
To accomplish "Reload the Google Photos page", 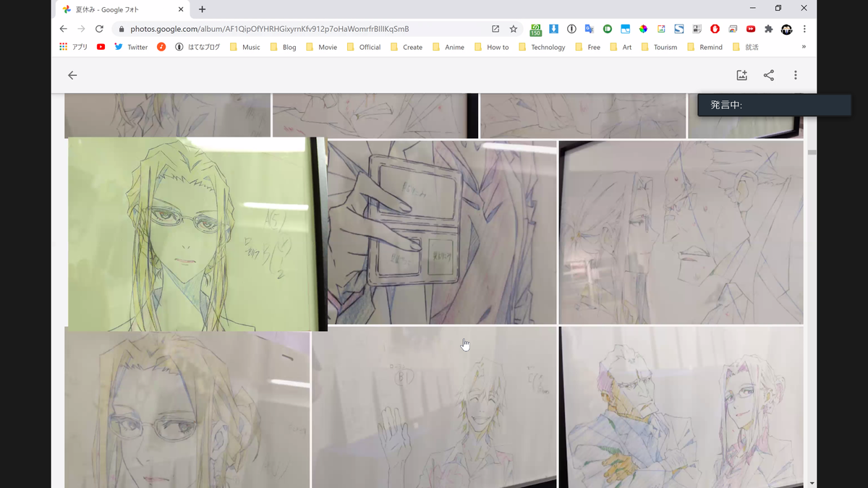I will click(x=99, y=29).
